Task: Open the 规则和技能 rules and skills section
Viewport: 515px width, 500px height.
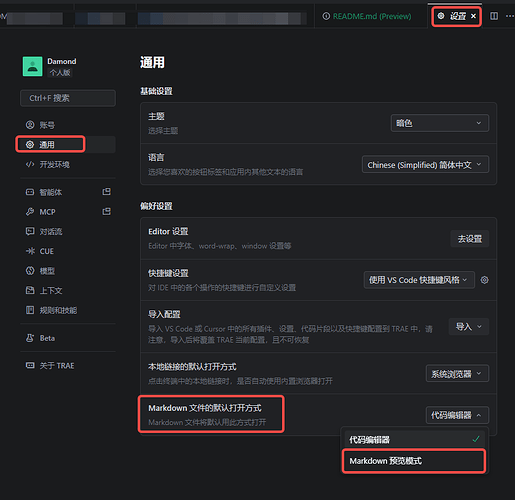Action: point(68,310)
